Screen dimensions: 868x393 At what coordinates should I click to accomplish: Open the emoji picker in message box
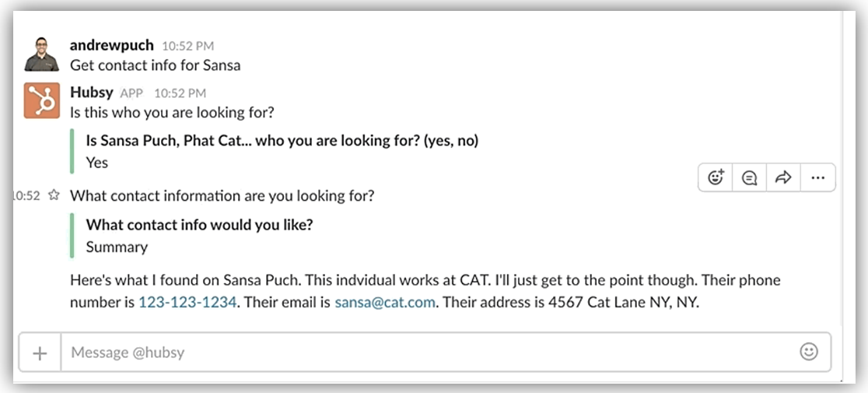click(x=809, y=352)
